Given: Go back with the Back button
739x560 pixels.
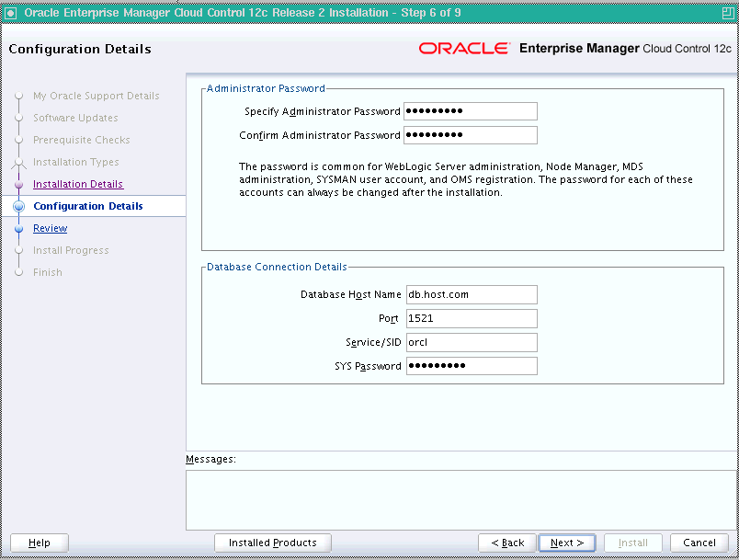Looking at the screenshot, I should click(x=507, y=543).
